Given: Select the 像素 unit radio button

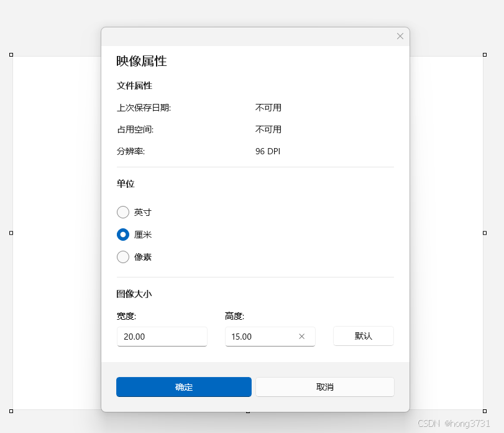Looking at the screenshot, I should [123, 257].
